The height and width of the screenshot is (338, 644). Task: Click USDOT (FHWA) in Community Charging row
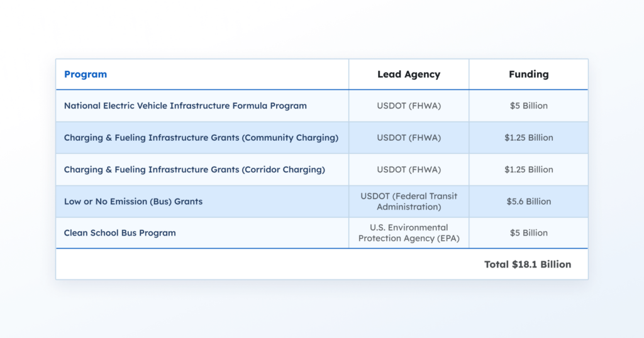coord(409,138)
